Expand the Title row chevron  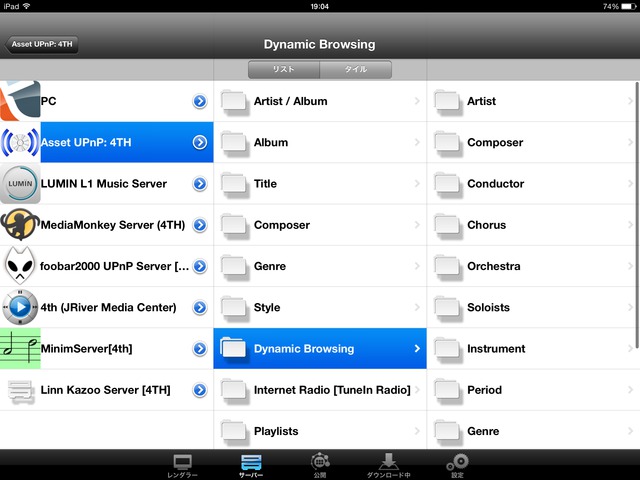[417, 183]
